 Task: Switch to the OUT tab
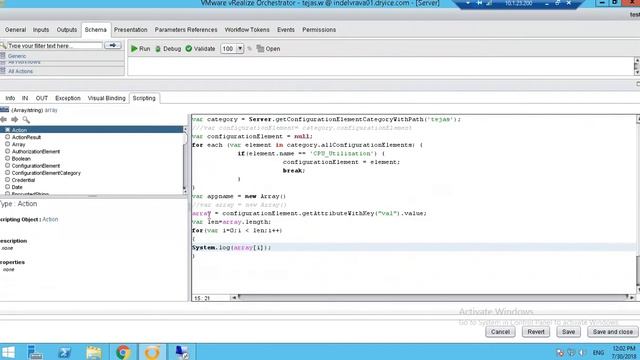point(42,98)
